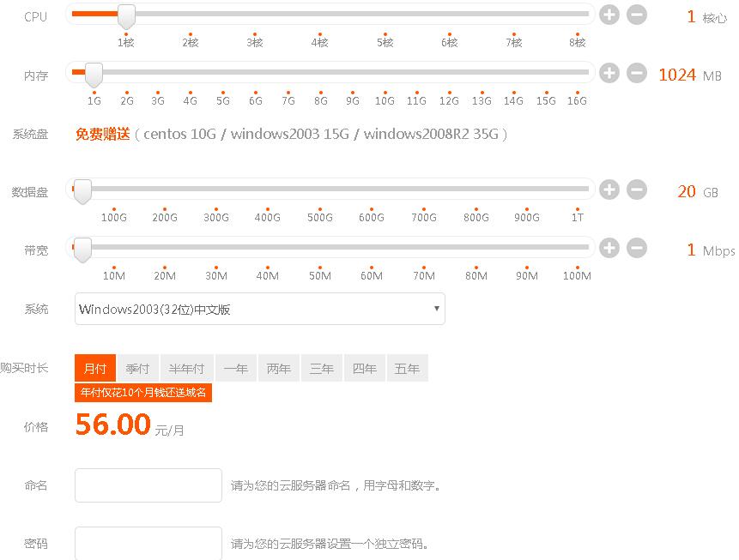
Task: Click the minus icon for CPU cores
Action: (x=636, y=15)
